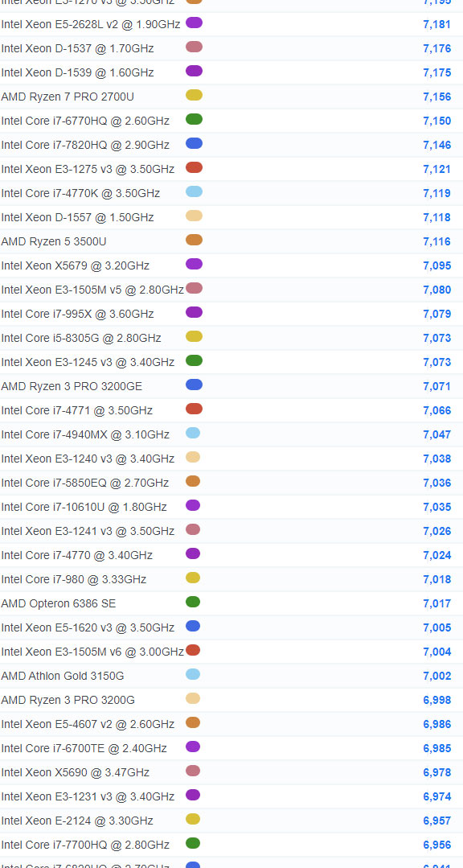
Task: Open Intel Core i7-10610U @ 1.80GHz
Action: point(84,507)
